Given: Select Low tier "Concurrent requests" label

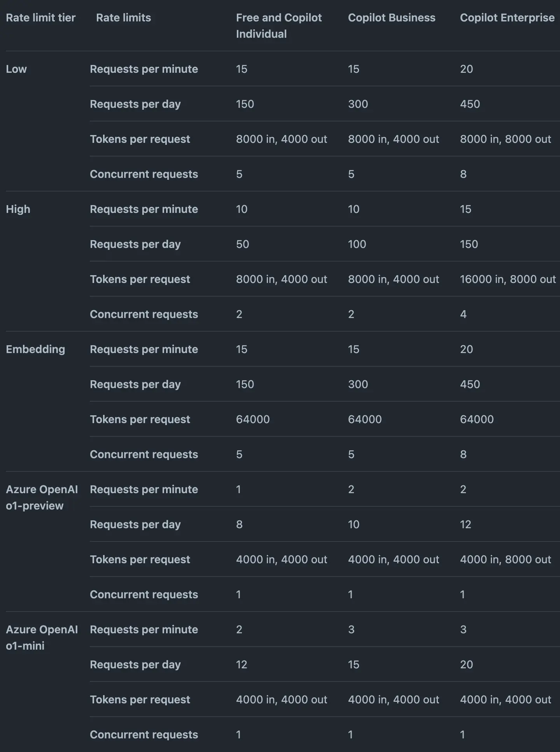Looking at the screenshot, I should (143, 174).
